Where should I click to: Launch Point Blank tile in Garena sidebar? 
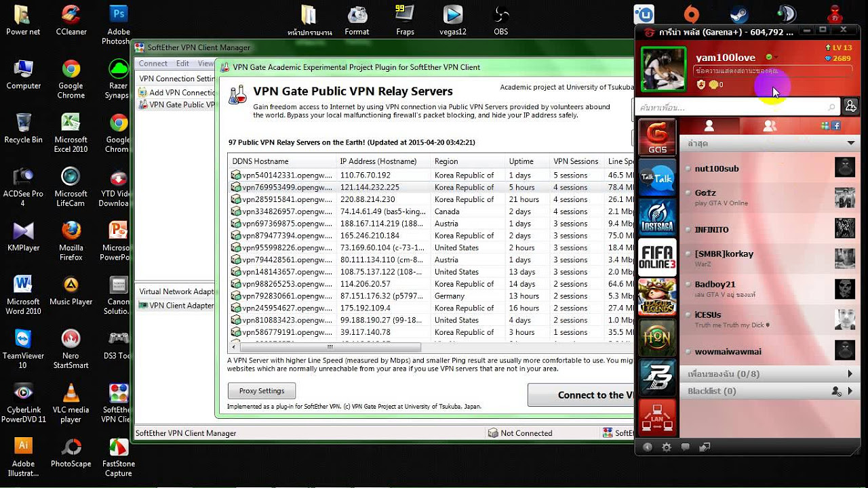point(657,377)
